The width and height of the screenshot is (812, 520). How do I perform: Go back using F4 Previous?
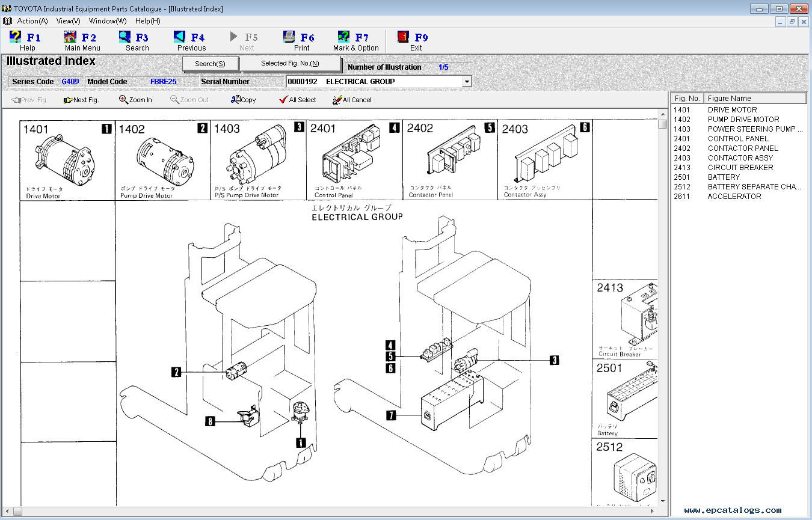click(x=189, y=40)
